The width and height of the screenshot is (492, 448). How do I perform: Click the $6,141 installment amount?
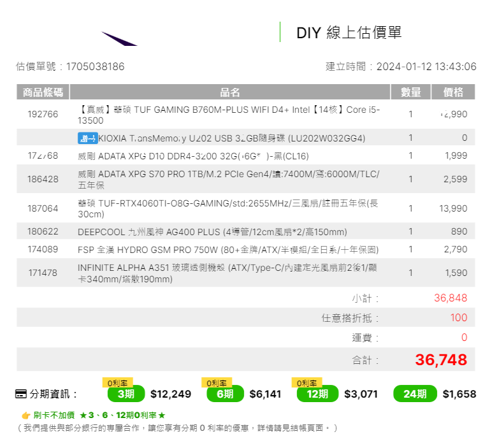(x=265, y=394)
